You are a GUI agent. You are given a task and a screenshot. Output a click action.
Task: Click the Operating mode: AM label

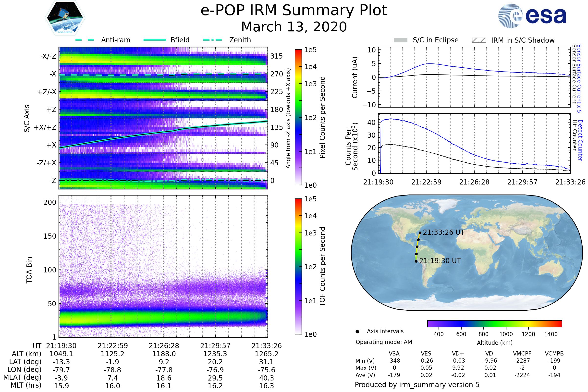click(x=384, y=342)
